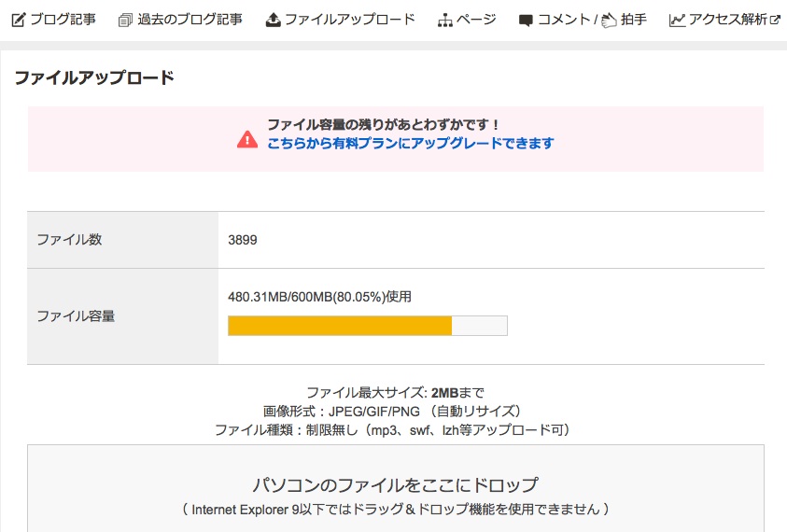Screen dimensions: 787x532
Task: Click the pencil icon beside ブログ記事
Action: pos(18,20)
